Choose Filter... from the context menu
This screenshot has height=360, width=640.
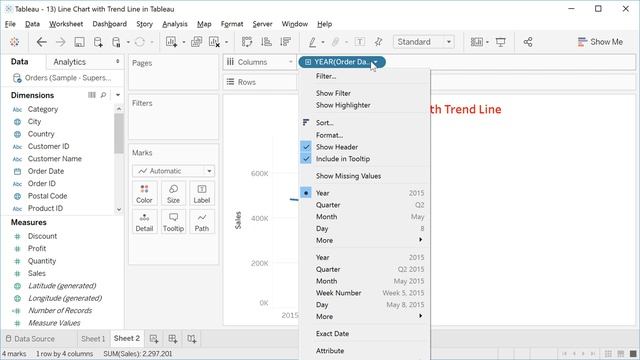click(364, 76)
